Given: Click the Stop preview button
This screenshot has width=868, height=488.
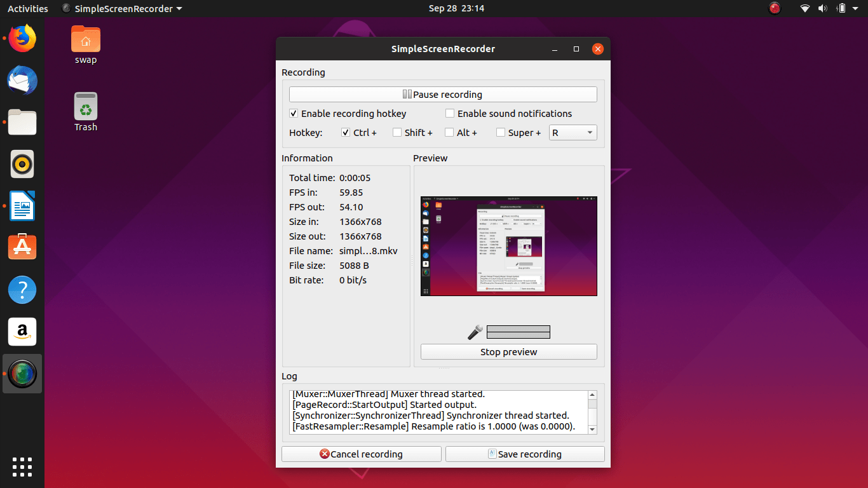Looking at the screenshot, I should pos(509,352).
